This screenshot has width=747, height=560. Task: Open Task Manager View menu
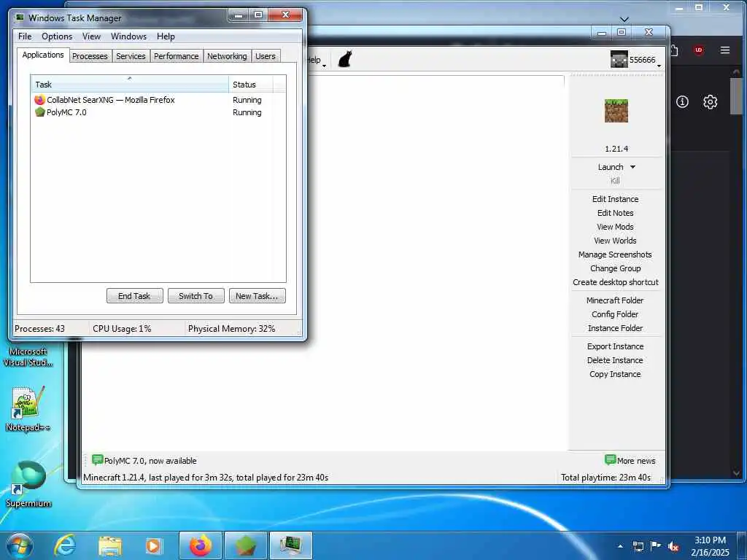91,36
